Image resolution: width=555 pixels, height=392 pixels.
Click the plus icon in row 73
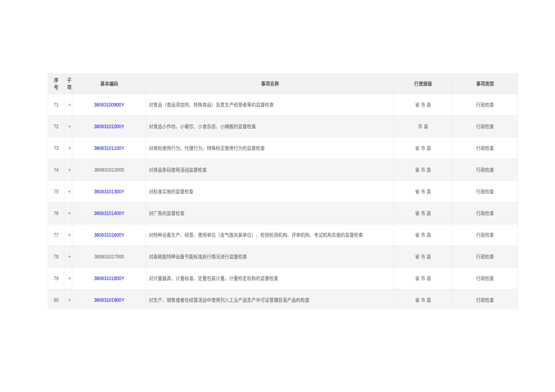(69, 148)
